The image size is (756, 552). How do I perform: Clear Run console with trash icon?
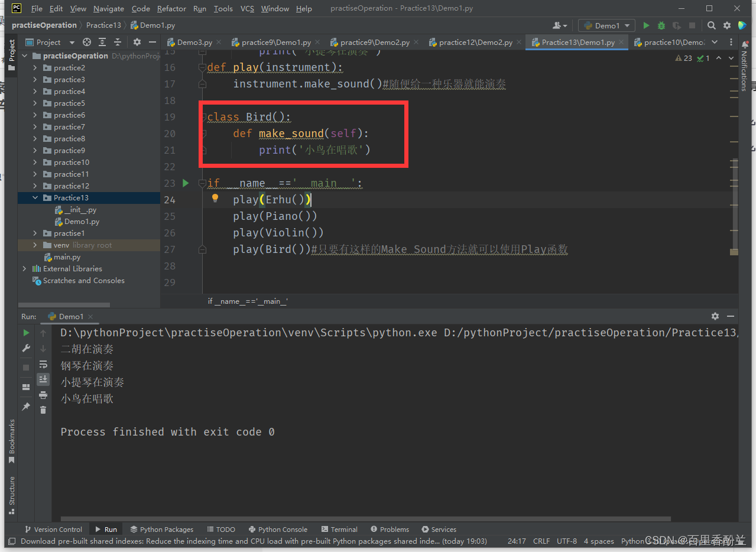[x=43, y=410]
